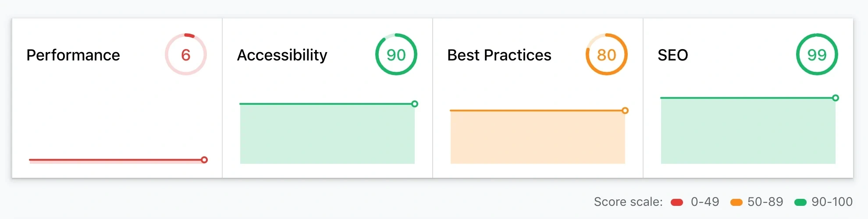This screenshot has width=868, height=219.
Task: Click the green 90-100 legend swatch
Action: pos(800,202)
